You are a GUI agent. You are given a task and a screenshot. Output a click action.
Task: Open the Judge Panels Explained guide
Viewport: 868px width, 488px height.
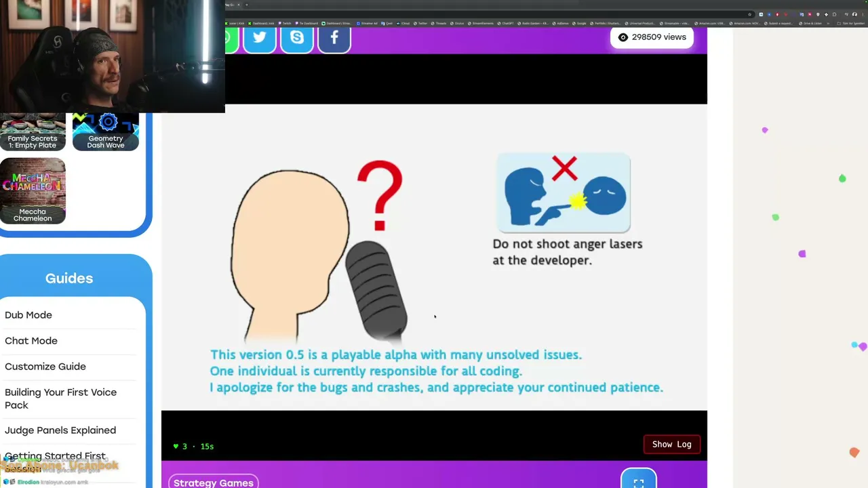click(60, 430)
